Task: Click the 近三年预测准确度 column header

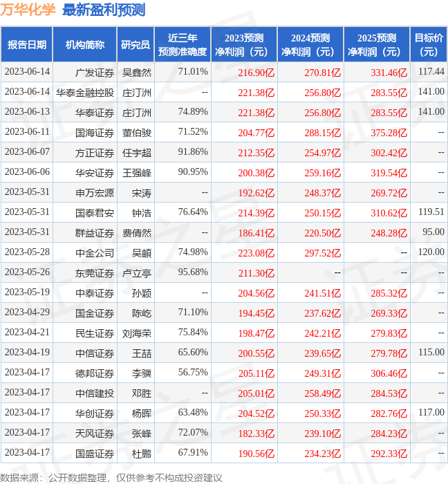Action: (x=183, y=45)
